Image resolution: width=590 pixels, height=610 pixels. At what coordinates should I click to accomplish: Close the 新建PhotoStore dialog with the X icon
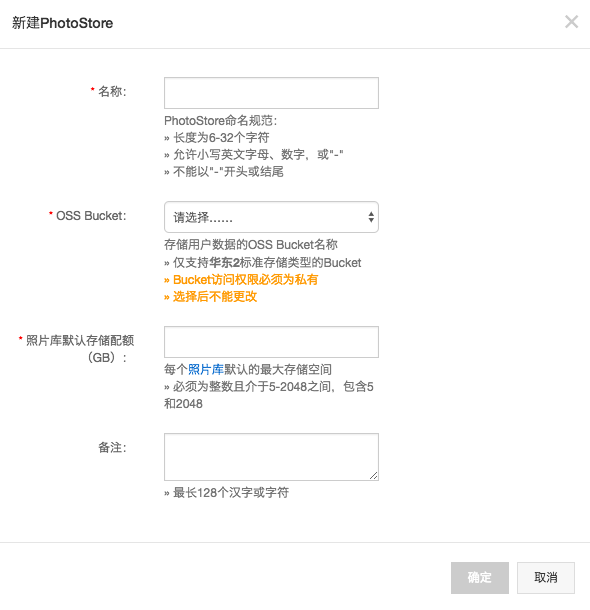pyautogui.click(x=571, y=22)
